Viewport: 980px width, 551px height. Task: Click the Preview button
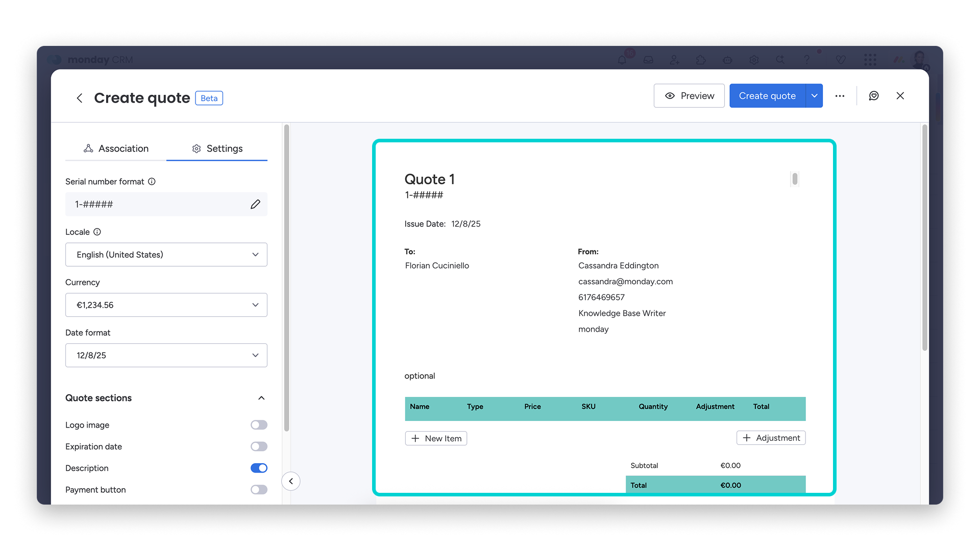coord(689,96)
